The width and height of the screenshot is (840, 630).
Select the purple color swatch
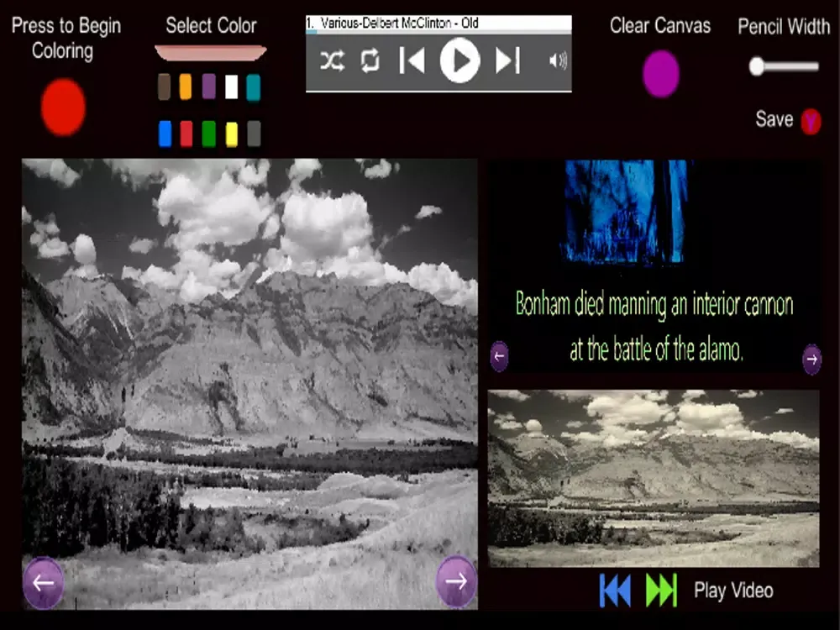point(209,87)
